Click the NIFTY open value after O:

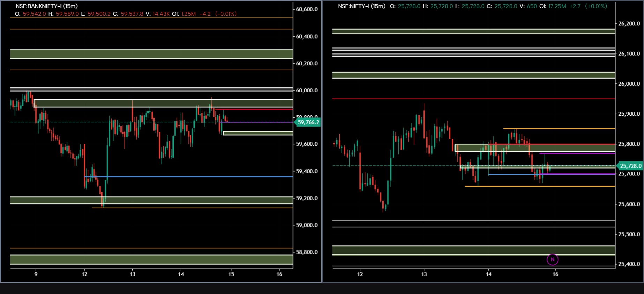pos(409,6)
